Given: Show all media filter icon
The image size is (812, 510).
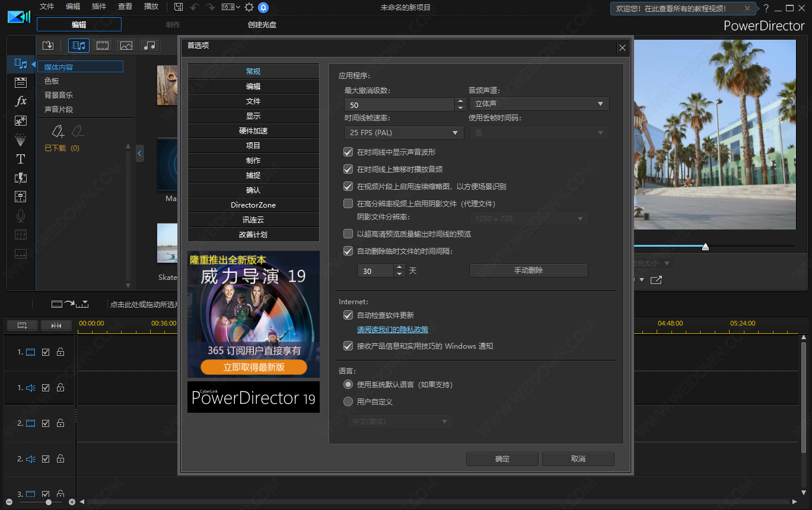Looking at the screenshot, I should (79, 45).
